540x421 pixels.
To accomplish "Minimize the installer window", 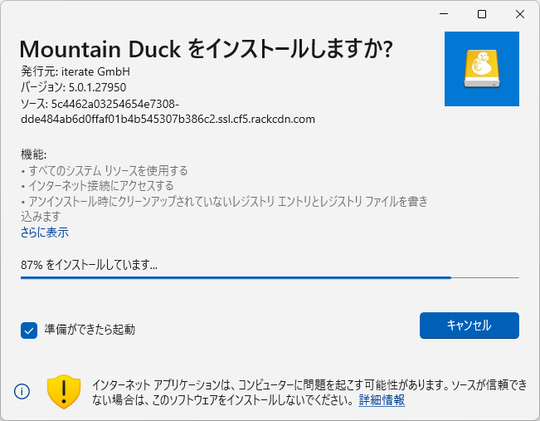I will pyautogui.click(x=444, y=14).
